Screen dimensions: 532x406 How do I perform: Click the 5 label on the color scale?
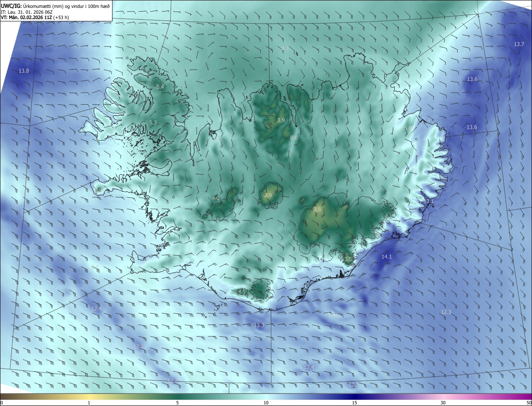coord(177,403)
